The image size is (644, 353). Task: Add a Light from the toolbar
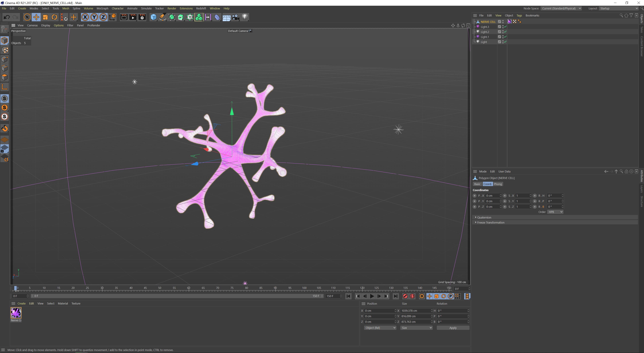point(245,17)
